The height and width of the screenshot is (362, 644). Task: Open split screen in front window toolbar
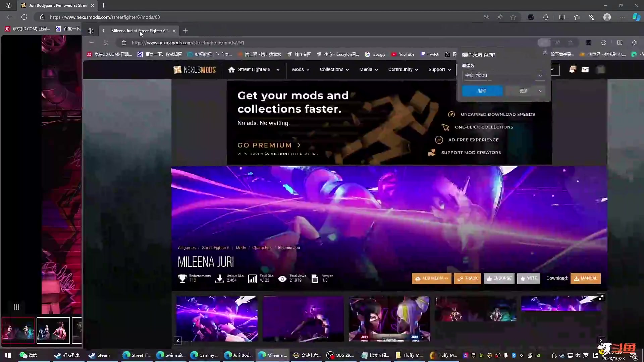[620, 43]
